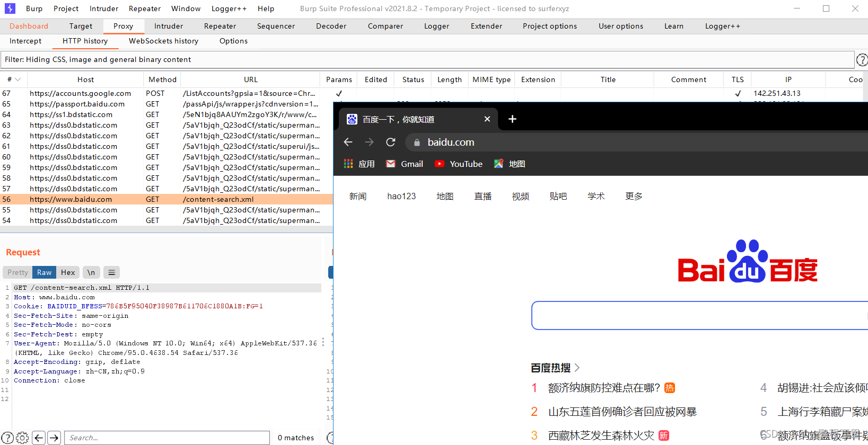Open the Intruder menu in menu bar
Screen dimensions: 868x445
coord(104,8)
